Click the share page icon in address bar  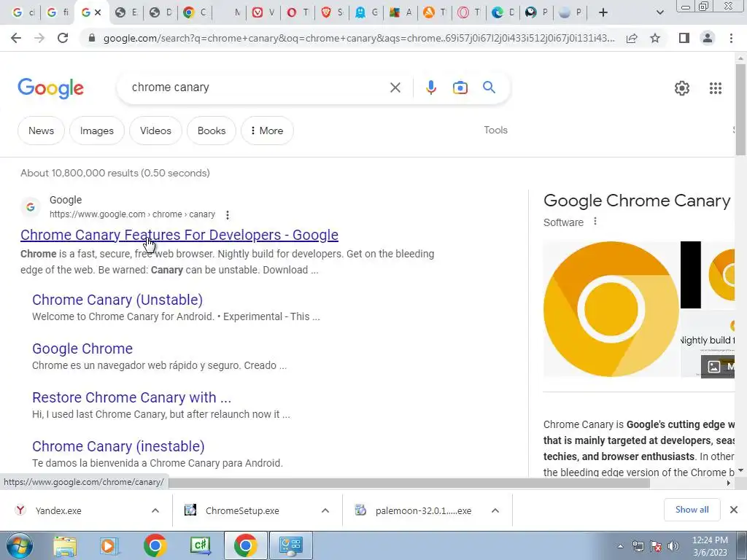point(632,38)
